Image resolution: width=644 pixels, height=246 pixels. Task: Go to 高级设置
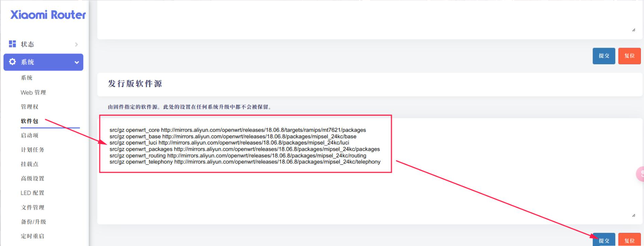(33, 178)
